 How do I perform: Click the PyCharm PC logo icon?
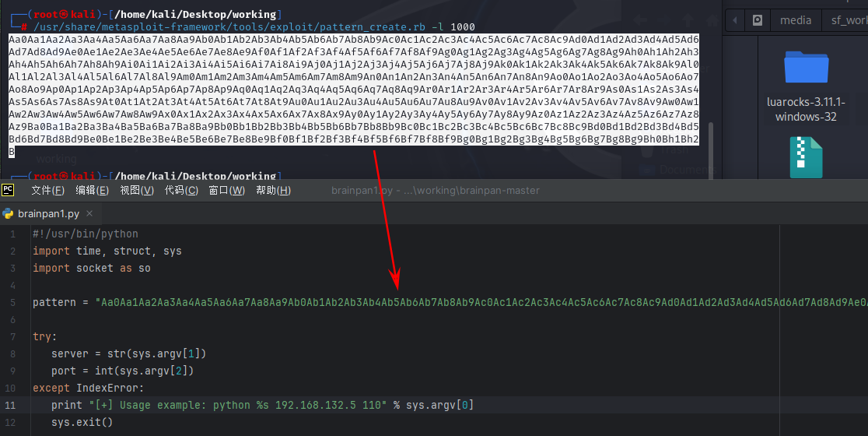coord(8,190)
